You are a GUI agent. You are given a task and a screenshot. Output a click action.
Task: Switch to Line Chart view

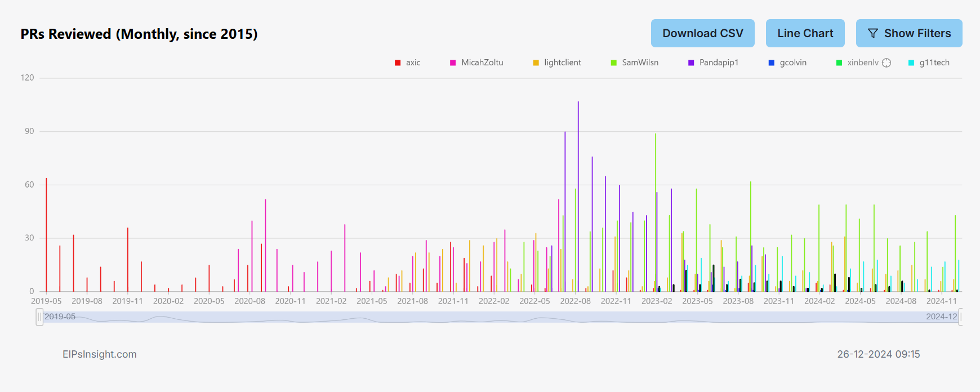805,33
